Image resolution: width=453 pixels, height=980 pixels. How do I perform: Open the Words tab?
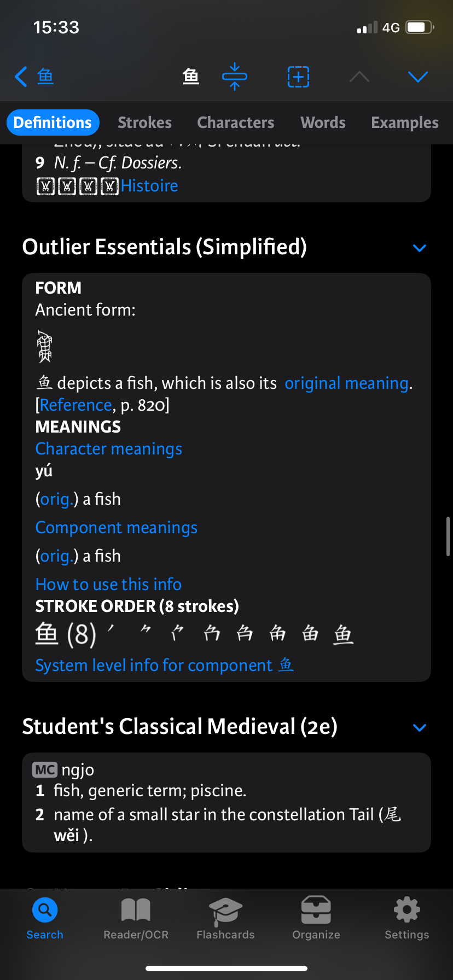(x=323, y=122)
